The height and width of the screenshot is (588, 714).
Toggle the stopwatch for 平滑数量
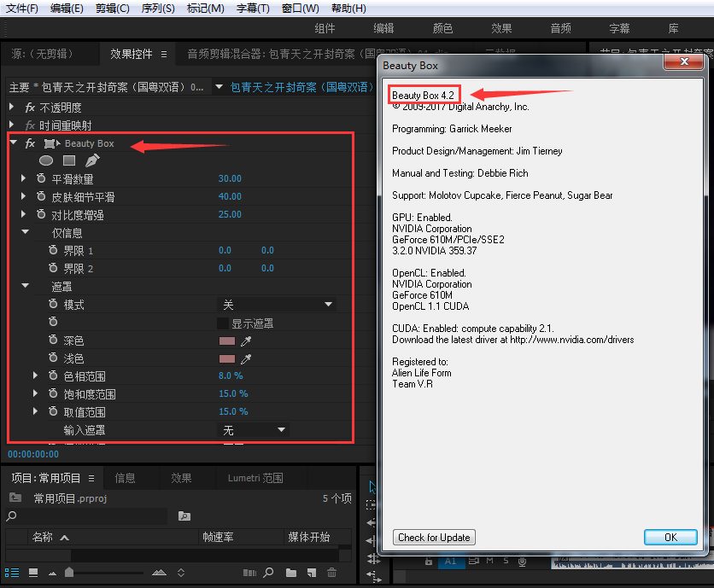(x=43, y=178)
